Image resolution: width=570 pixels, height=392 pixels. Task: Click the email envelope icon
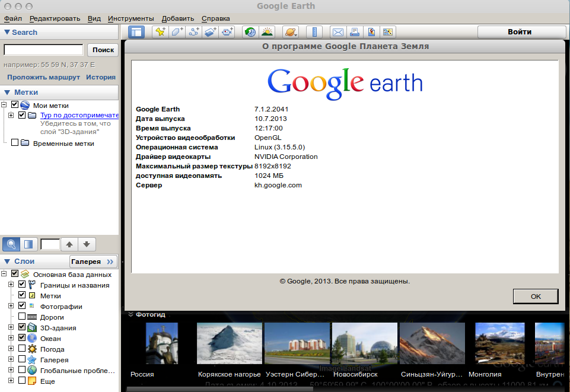(x=338, y=32)
